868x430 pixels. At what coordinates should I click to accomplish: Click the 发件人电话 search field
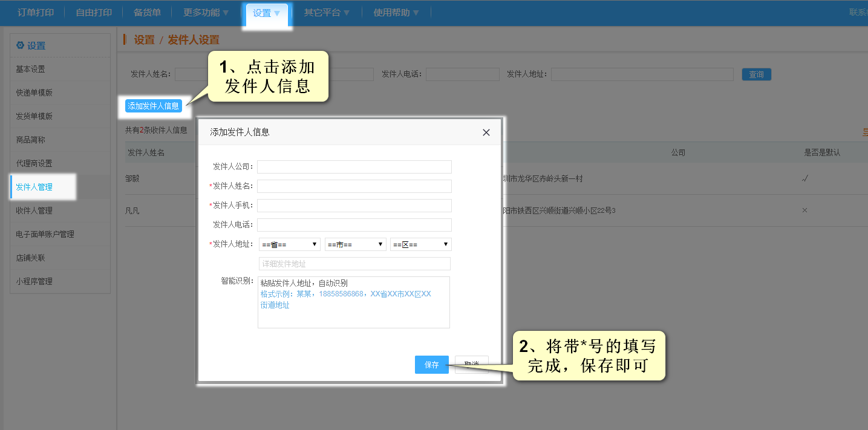click(463, 74)
